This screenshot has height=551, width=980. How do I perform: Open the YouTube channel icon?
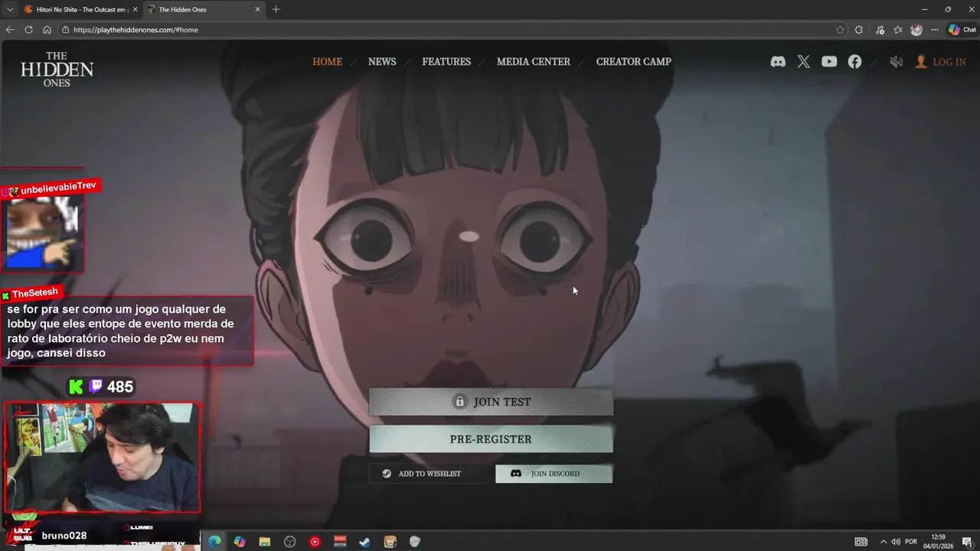(829, 62)
